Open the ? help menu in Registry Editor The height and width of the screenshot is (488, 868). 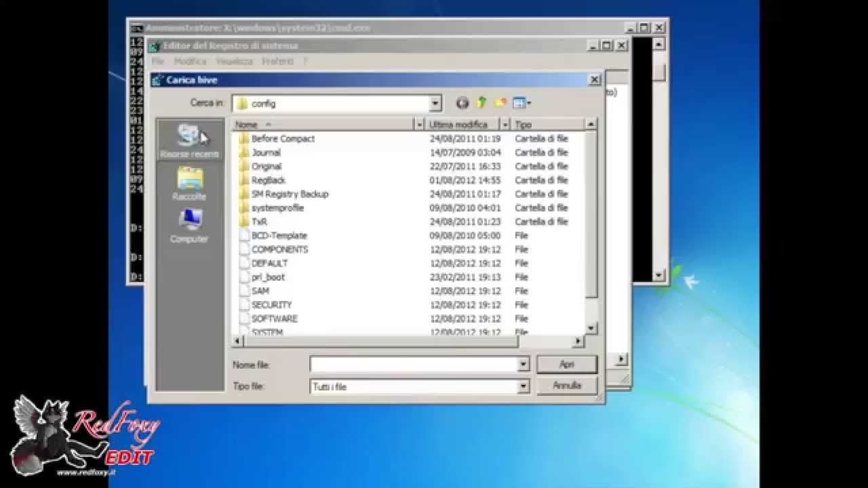point(305,62)
